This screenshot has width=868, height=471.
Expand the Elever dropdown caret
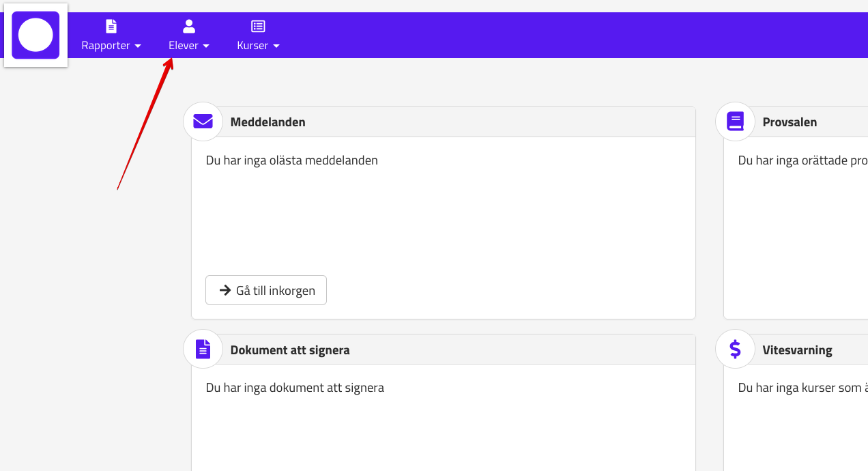(x=206, y=46)
